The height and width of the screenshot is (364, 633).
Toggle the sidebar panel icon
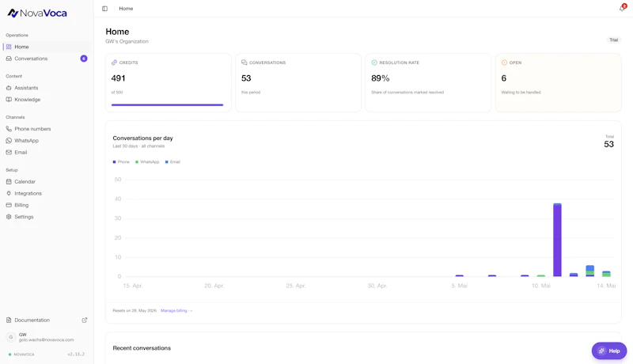click(104, 9)
